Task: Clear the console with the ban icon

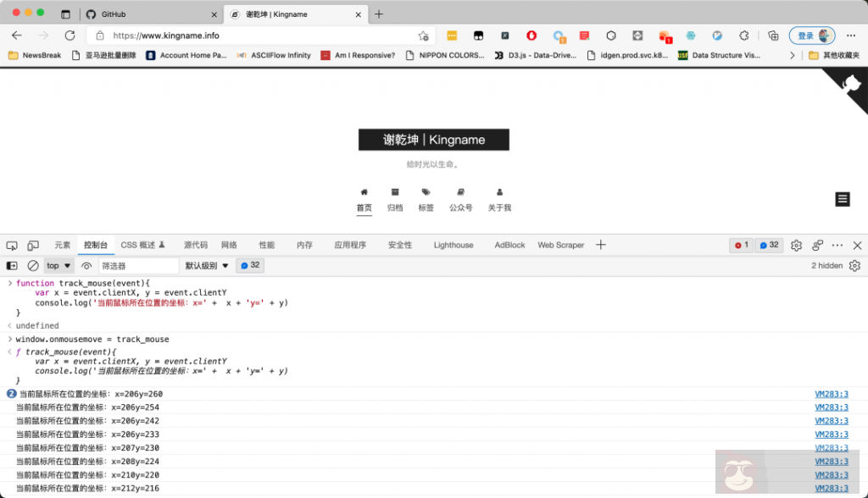Action: 33,266
